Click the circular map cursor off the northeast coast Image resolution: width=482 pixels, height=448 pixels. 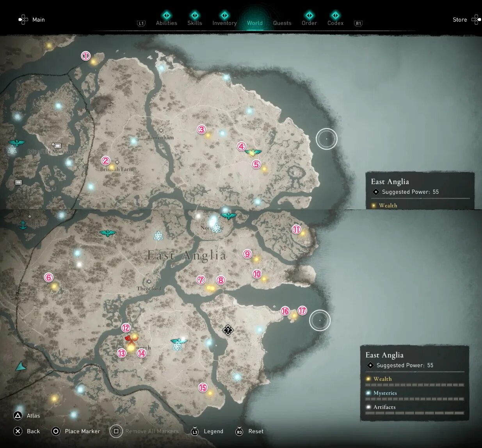click(x=326, y=139)
